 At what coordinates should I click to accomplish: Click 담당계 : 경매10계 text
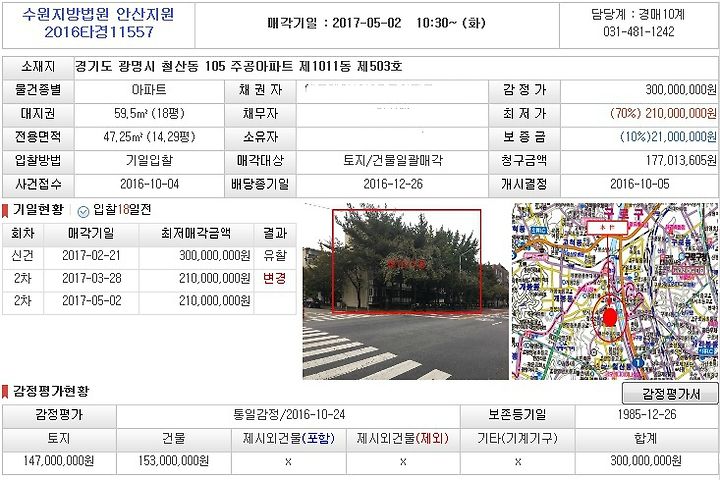pos(638,15)
